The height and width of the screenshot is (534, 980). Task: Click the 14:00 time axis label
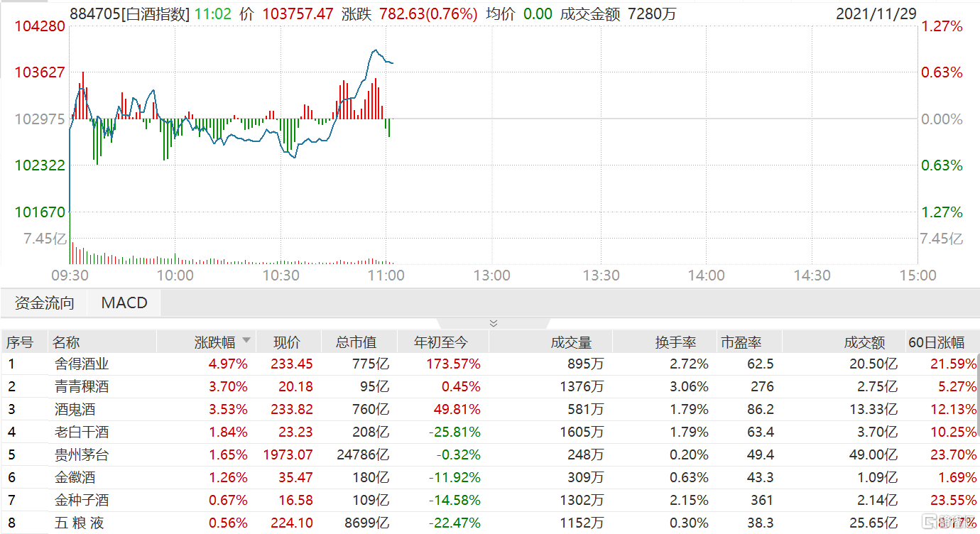click(x=707, y=276)
